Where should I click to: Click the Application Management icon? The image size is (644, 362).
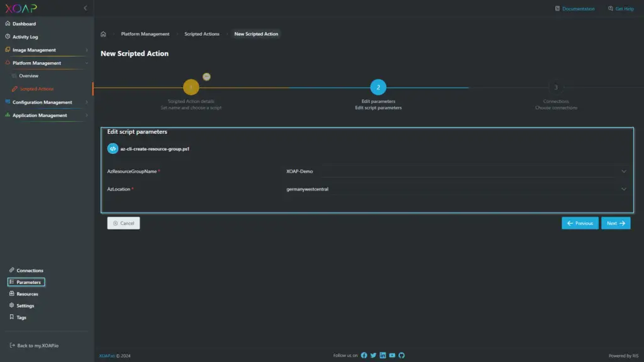coord(8,115)
